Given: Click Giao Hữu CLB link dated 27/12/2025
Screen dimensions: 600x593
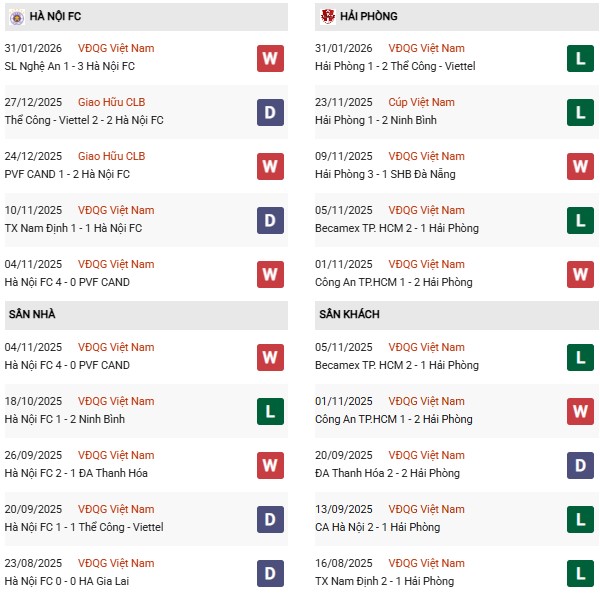Looking at the screenshot, I should (x=111, y=102).
